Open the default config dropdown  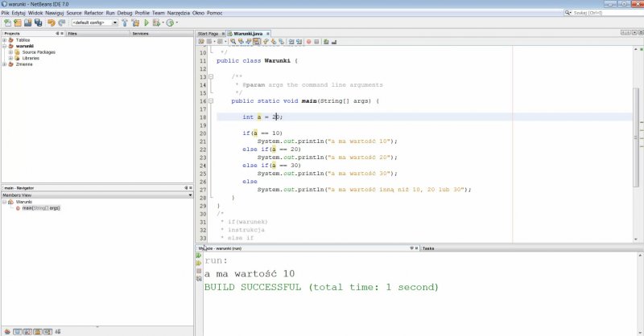(x=95, y=23)
